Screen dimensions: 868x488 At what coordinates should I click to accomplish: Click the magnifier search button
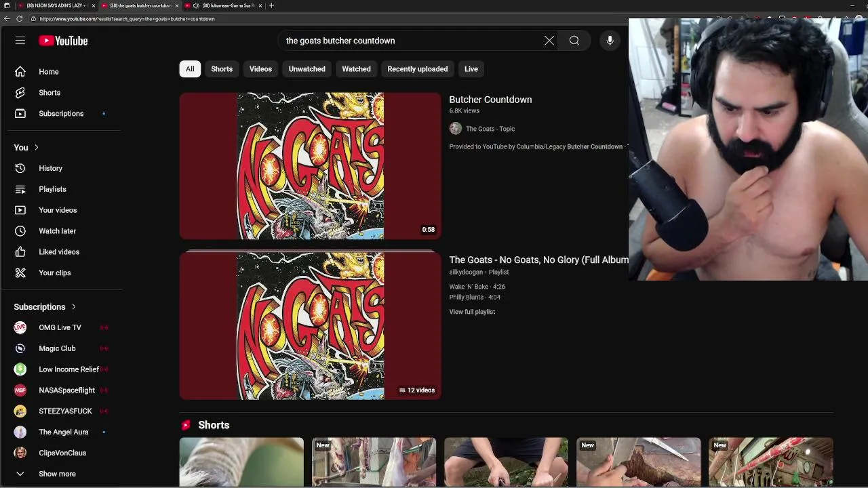pos(574,41)
